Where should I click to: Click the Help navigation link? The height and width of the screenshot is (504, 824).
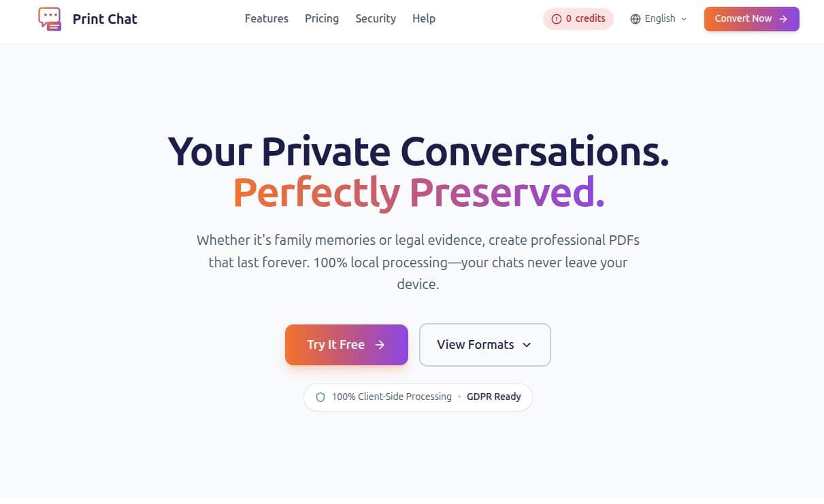click(423, 18)
